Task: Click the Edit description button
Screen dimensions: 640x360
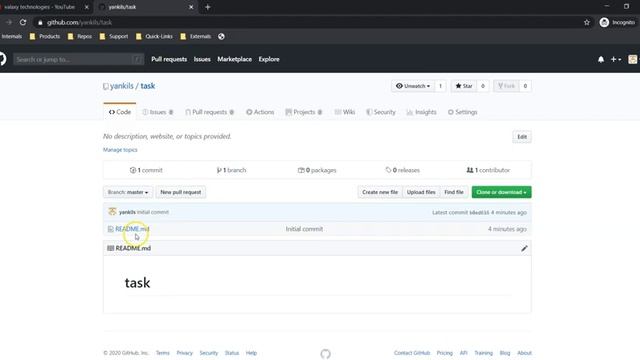Action: [522, 137]
